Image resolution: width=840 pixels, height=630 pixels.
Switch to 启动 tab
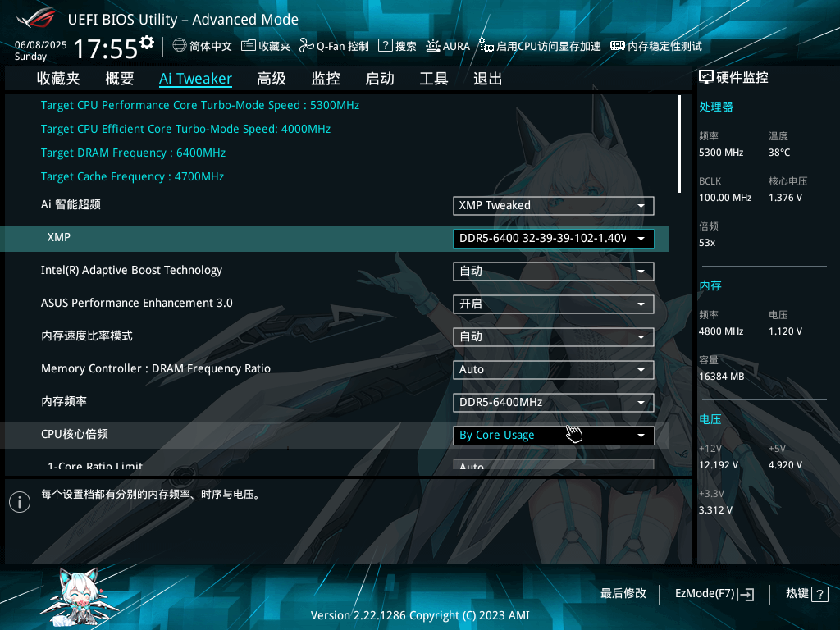tap(380, 79)
